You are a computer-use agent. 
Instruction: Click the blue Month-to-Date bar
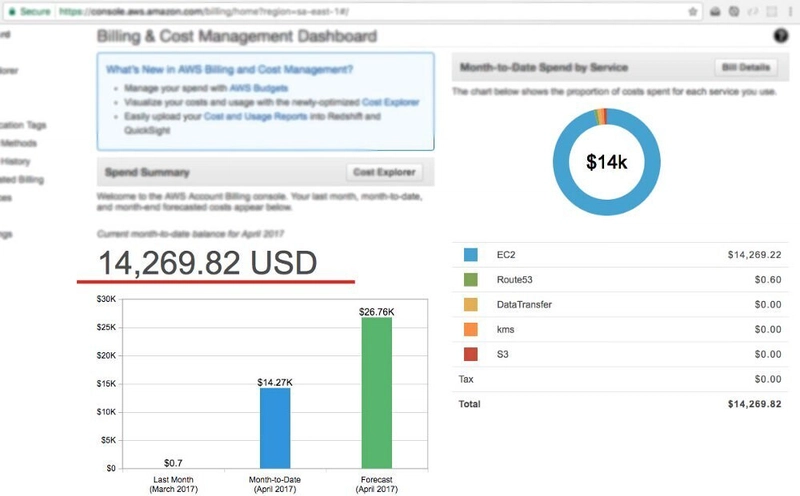click(x=275, y=428)
